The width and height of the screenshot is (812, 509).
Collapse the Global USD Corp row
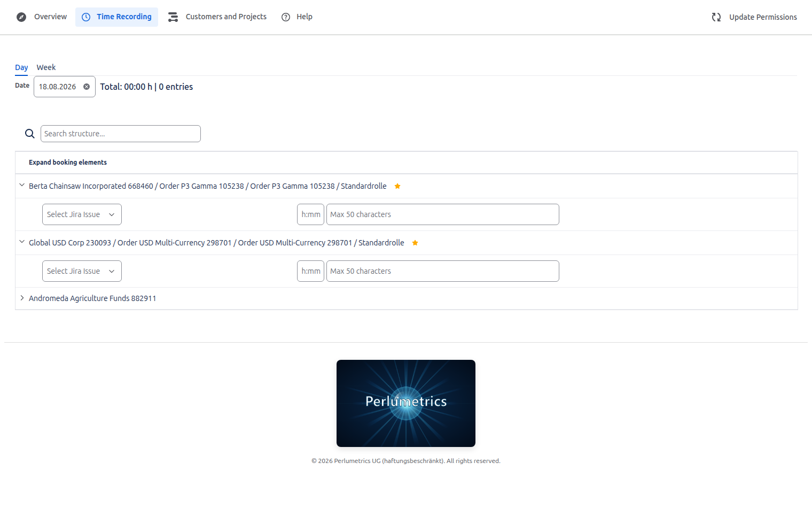pyautogui.click(x=22, y=242)
